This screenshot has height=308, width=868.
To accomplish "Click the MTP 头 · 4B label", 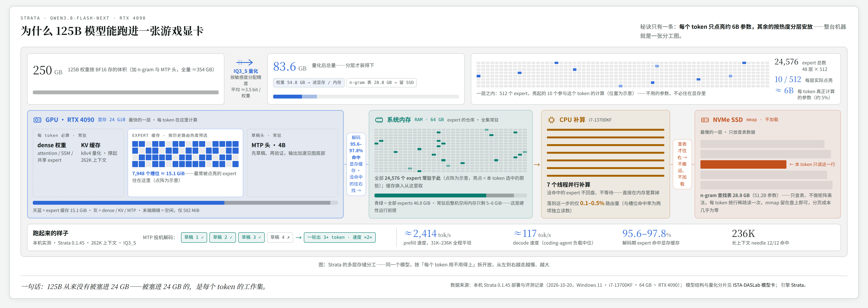I will coord(269,145).
